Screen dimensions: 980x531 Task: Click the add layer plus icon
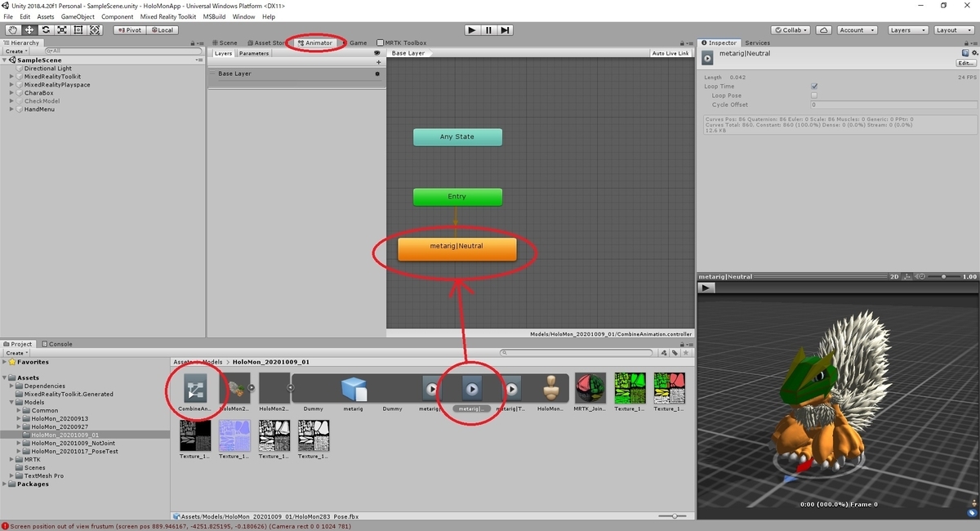tap(378, 62)
